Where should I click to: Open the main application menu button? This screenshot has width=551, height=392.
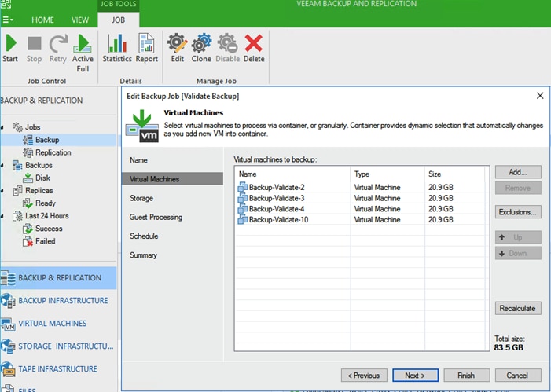click(x=8, y=20)
